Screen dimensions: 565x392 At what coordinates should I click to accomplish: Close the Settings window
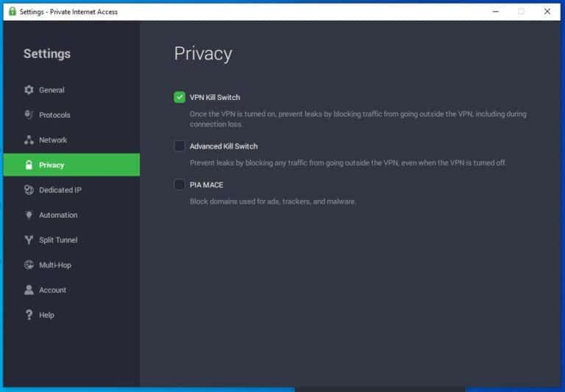(x=547, y=12)
